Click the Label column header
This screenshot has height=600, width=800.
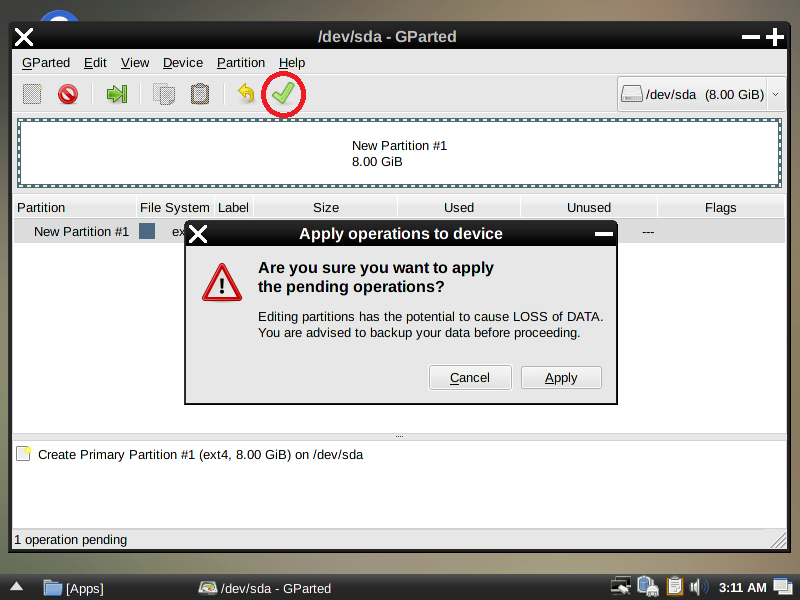tap(233, 208)
